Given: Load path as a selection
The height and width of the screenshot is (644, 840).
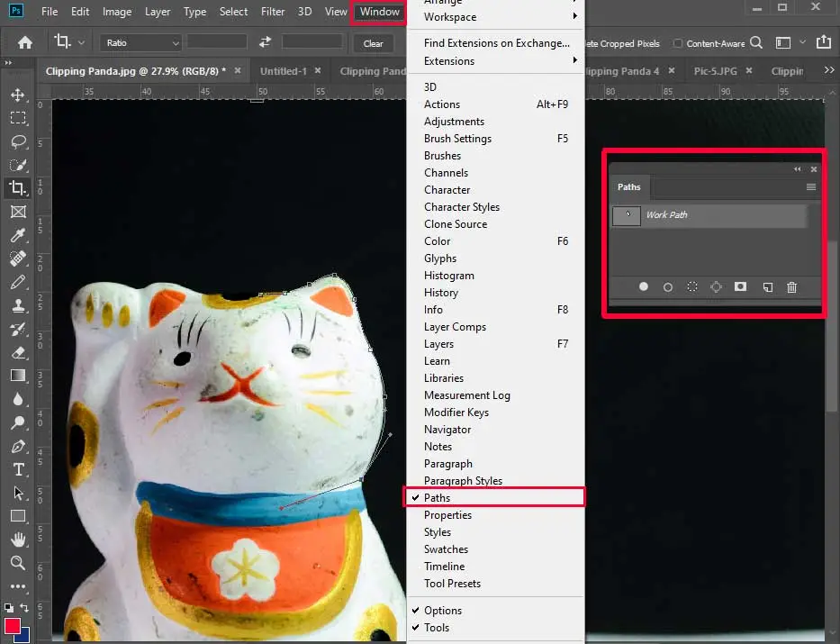Looking at the screenshot, I should click(692, 286).
